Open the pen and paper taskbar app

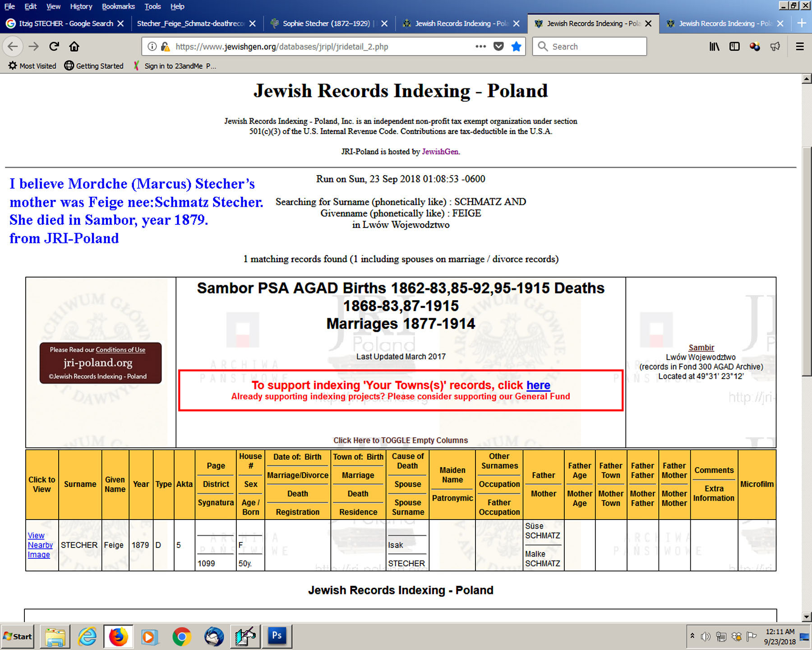(x=245, y=636)
